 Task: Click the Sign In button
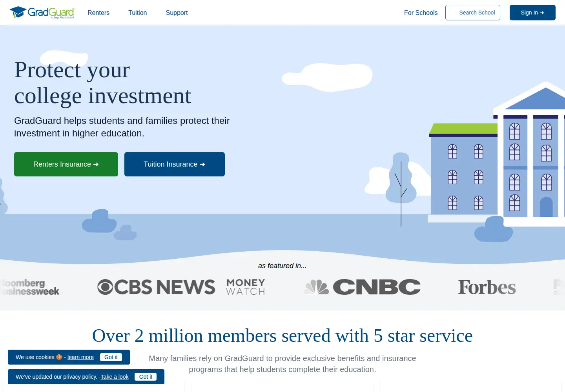(x=532, y=13)
